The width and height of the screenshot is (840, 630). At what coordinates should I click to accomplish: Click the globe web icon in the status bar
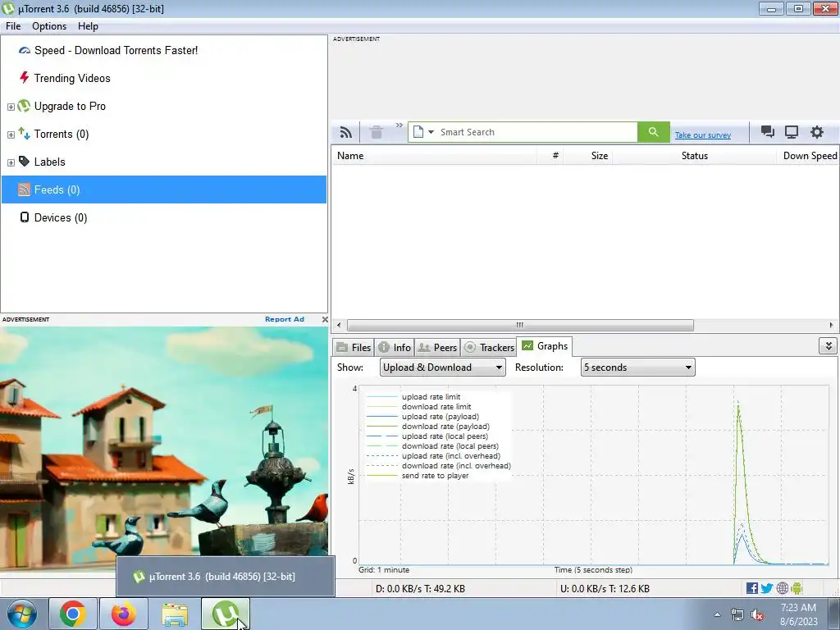(x=782, y=588)
